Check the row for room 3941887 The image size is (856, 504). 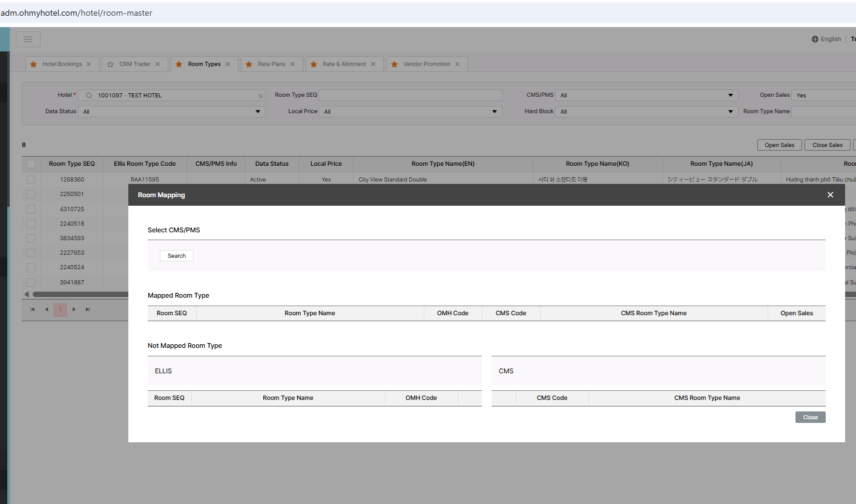(x=31, y=283)
